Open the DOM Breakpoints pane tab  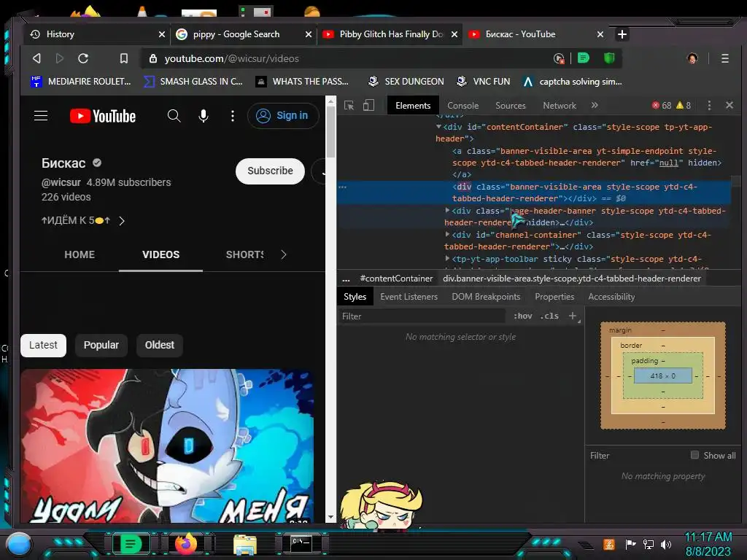(486, 297)
